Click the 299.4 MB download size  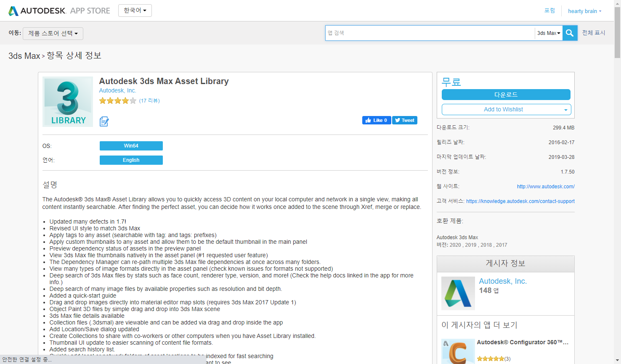564,128
